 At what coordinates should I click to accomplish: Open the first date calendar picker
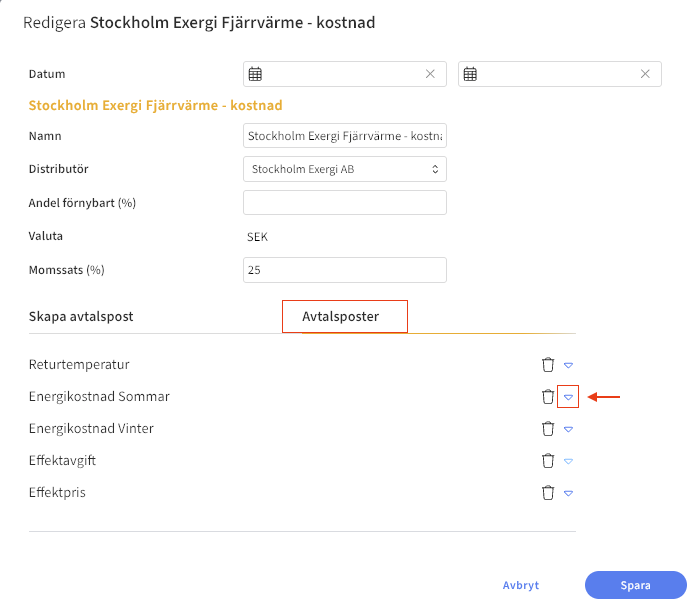click(255, 74)
